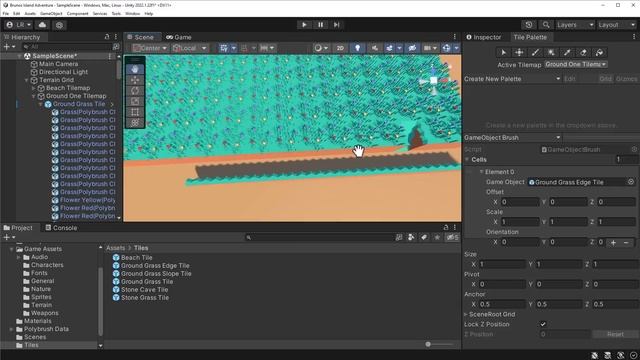Open Unity Cloud from the toolbar
This screenshot has height=360, width=640.
pos(42,25)
